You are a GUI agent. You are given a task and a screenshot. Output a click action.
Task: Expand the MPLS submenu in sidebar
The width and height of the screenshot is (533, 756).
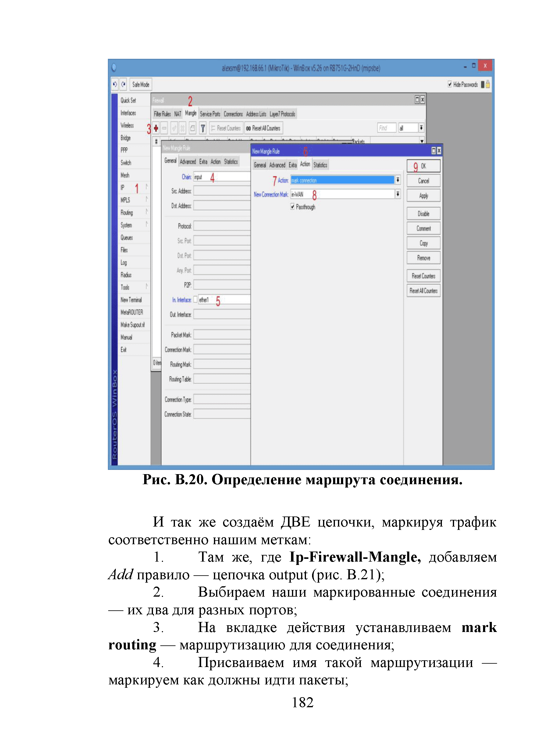(147, 200)
